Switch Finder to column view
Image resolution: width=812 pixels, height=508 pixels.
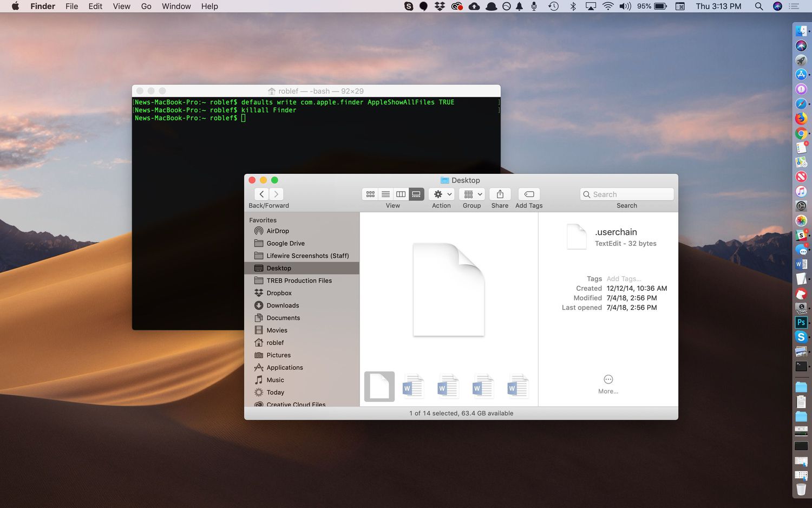click(x=401, y=194)
